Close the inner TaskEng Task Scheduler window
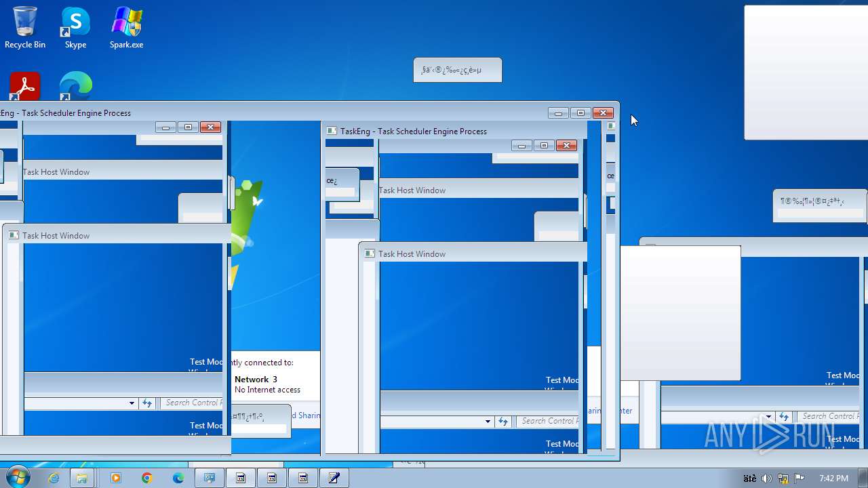 (x=566, y=145)
